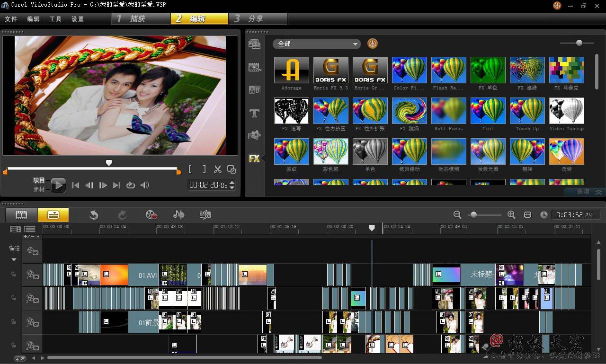Open the transitions library icon

tap(255, 67)
